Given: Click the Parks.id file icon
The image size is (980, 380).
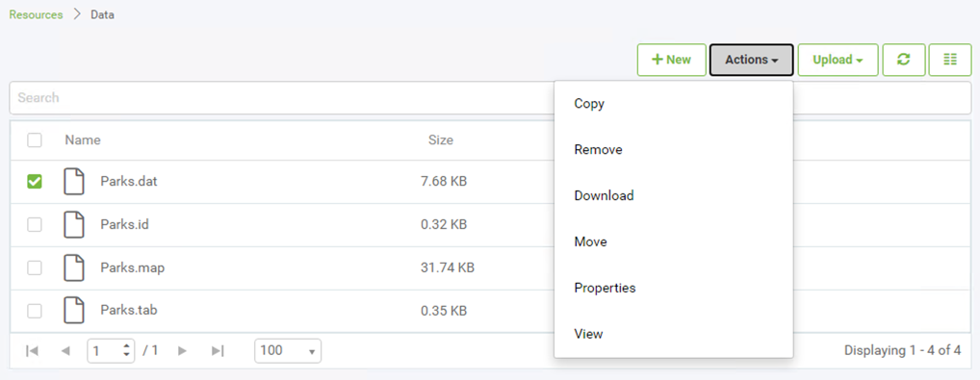Looking at the screenshot, I should 74,224.
